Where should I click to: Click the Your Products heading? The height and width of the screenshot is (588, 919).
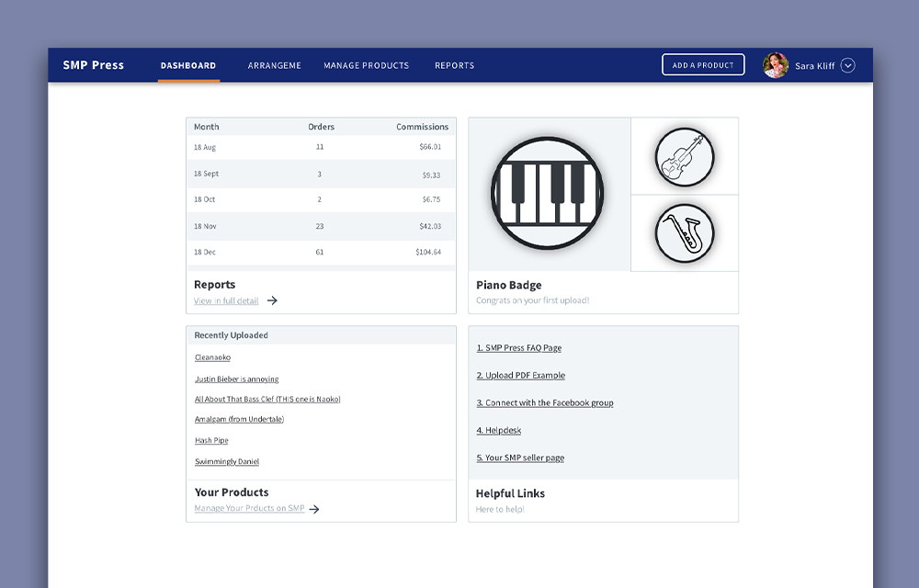(232, 492)
